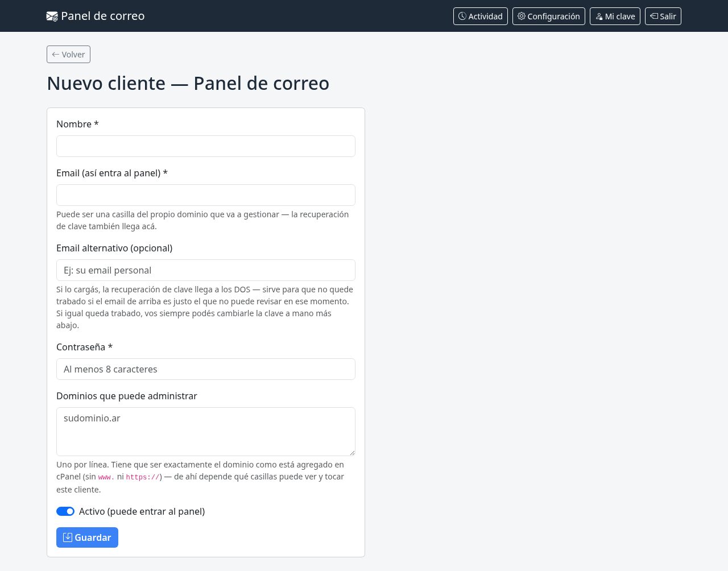The width and height of the screenshot is (728, 571).
Task: Click the 'https://' code snippet in help text
Action: [143, 477]
